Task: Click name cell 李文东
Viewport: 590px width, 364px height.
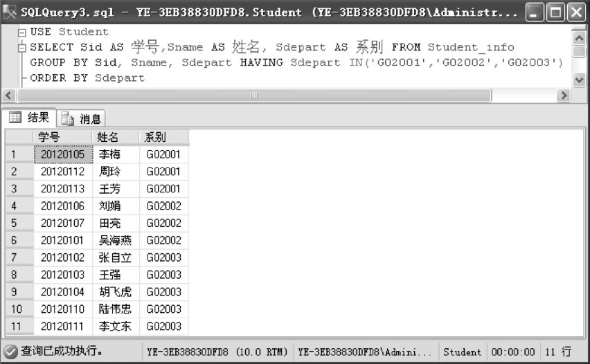Action: point(116,327)
